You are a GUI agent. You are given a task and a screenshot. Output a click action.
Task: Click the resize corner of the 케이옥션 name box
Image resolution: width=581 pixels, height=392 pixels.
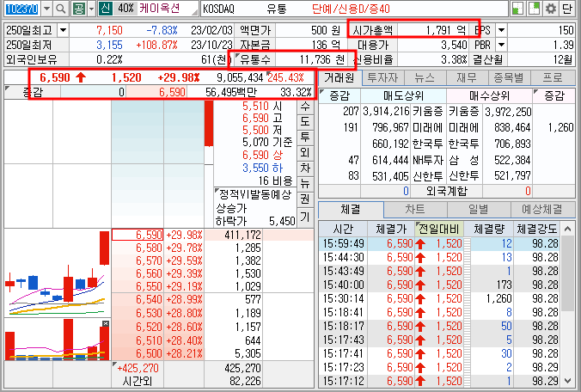point(195,13)
